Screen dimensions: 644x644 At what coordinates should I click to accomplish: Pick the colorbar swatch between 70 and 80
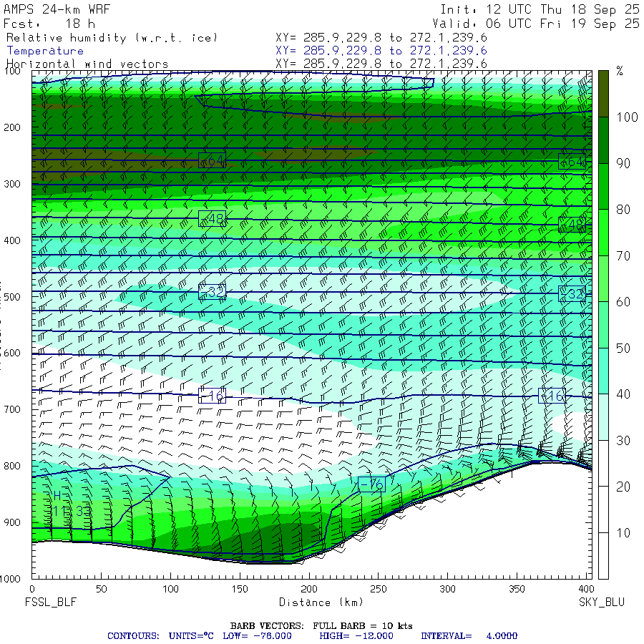point(603,232)
